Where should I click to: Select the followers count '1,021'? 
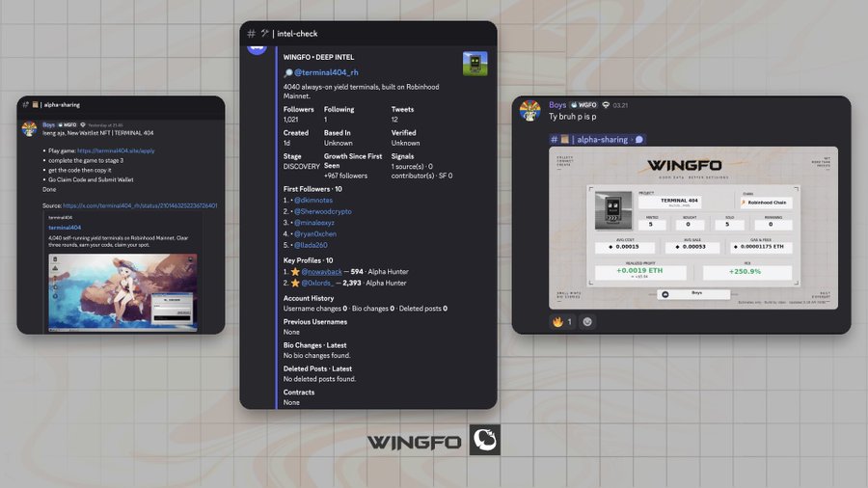[290, 120]
